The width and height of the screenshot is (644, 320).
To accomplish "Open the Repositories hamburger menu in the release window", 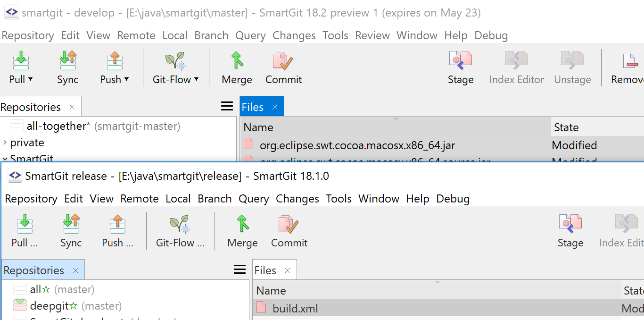I will [240, 269].
